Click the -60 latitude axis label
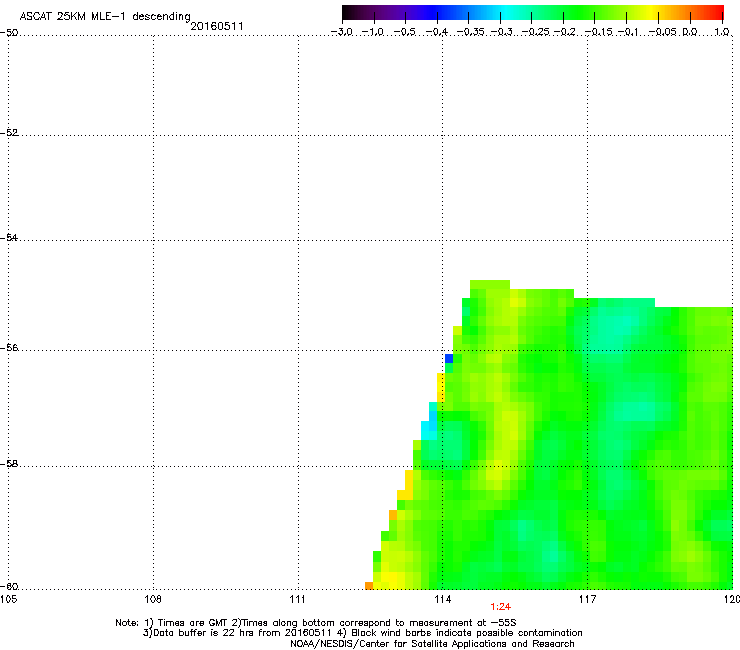This screenshot has height=650, width=740. coord(9,586)
